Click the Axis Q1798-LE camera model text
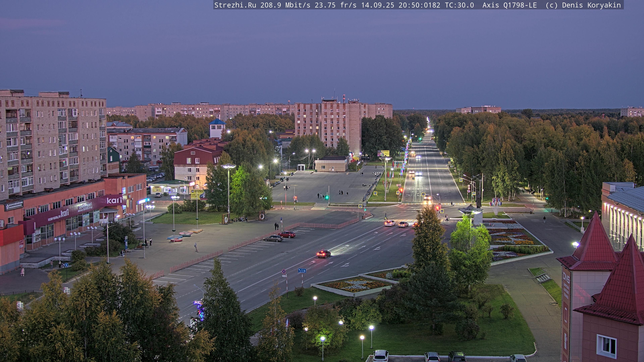This screenshot has height=362, width=644. click(x=509, y=5)
